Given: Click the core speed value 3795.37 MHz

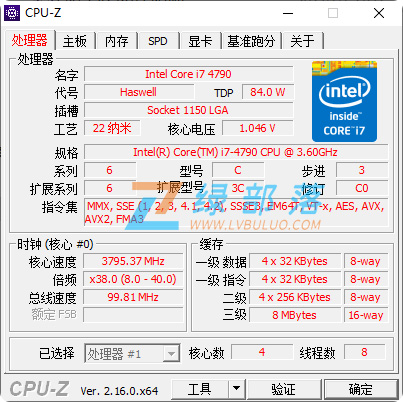Looking at the screenshot, I should [x=133, y=261].
